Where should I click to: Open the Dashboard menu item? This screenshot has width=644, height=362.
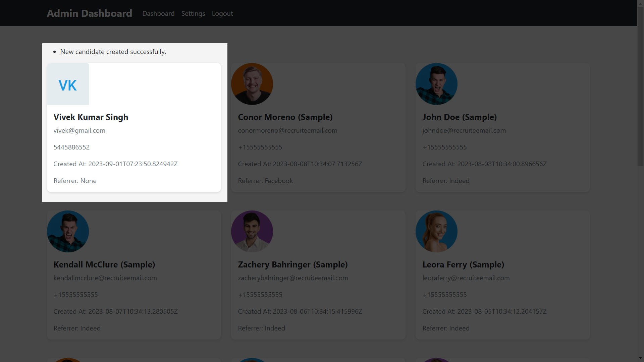click(x=158, y=13)
